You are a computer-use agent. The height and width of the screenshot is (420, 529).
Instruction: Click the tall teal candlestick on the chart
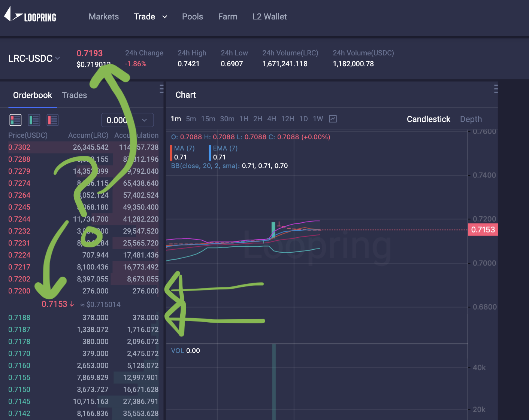pyautogui.click(x=273, y=230)
